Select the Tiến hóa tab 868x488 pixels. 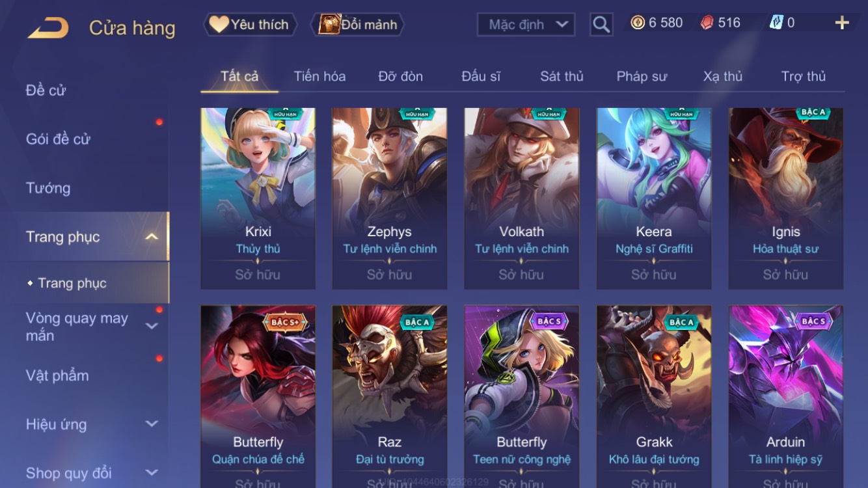[319, 76]
